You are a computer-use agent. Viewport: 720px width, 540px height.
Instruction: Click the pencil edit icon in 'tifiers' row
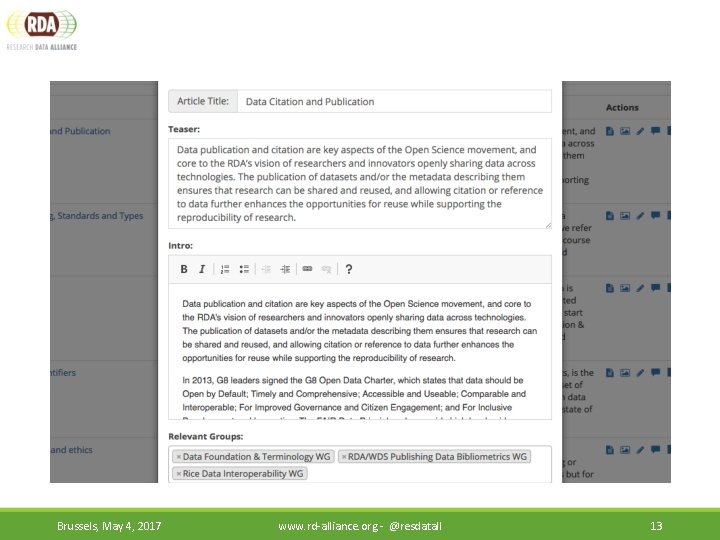(x=640, y=372)
